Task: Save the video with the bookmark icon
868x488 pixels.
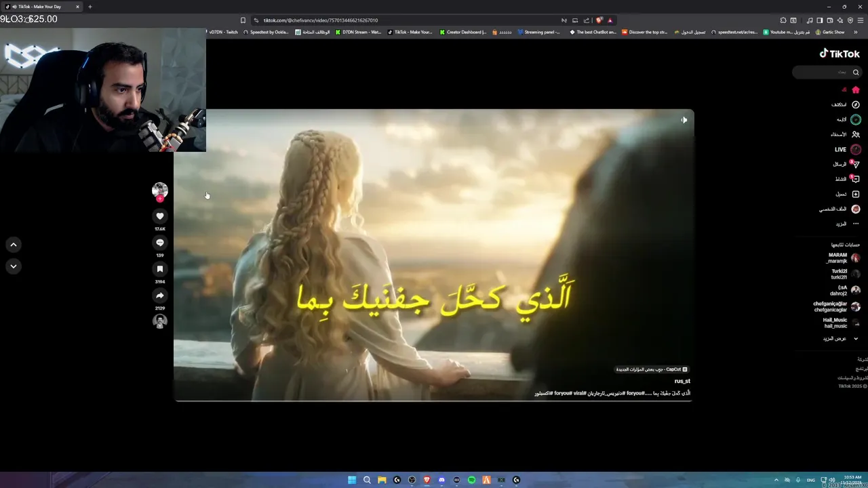Action: pyautogui.click(x=160, y=269)
